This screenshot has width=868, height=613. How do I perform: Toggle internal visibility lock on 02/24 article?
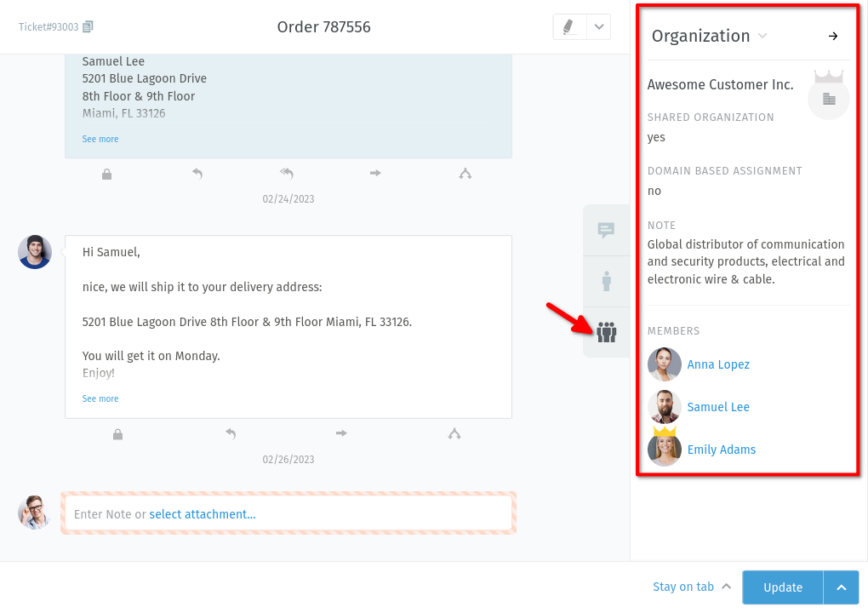pos(106,173)
